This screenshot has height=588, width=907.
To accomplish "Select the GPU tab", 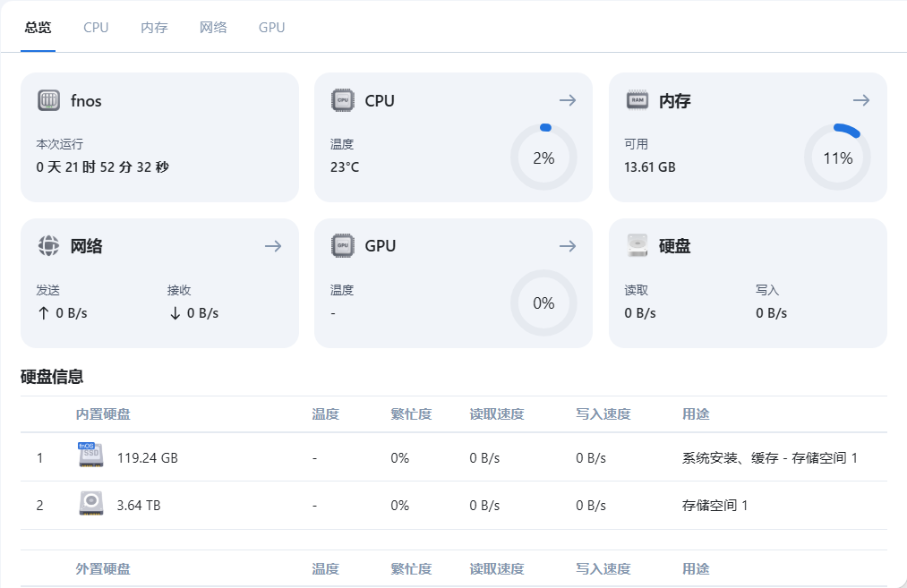I will (x=271, y=27).
